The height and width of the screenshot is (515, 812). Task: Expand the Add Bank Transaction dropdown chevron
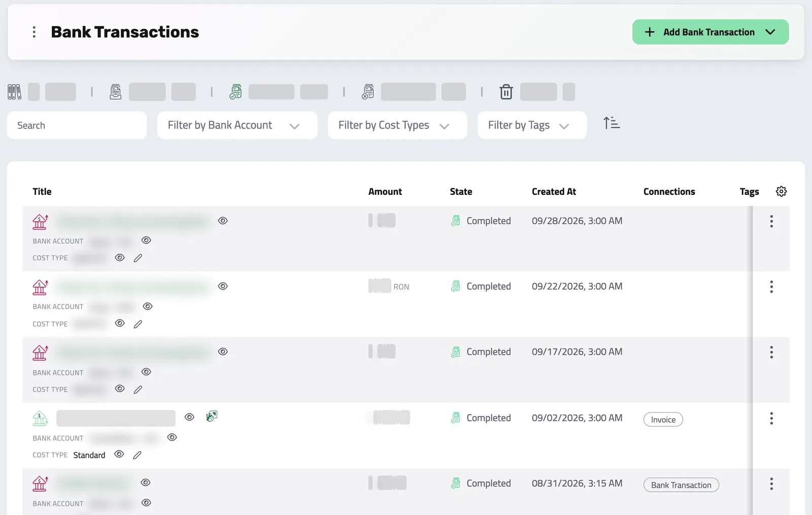pos(770,32)
